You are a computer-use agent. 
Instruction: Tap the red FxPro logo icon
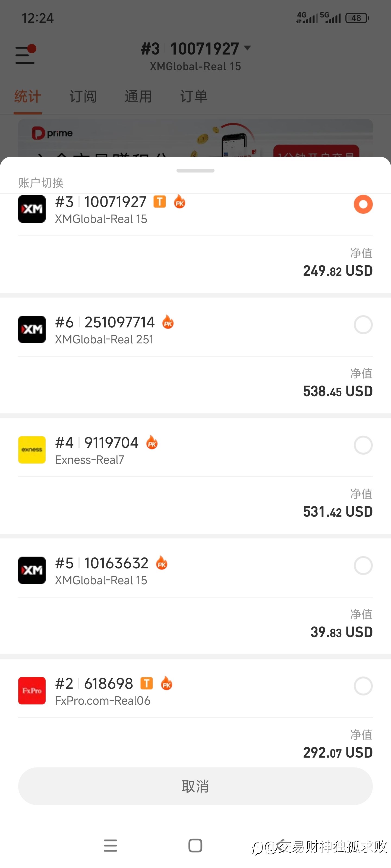(x=32, y=690)
